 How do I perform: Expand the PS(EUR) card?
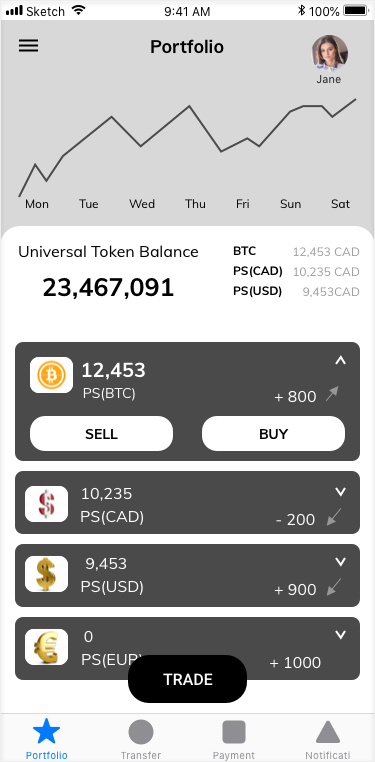pos(341,635)
